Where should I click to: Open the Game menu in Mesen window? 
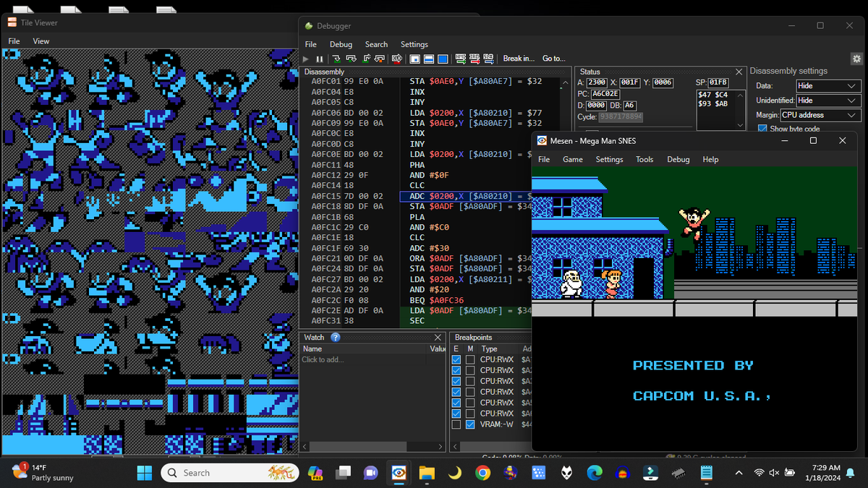click(573, 159)
